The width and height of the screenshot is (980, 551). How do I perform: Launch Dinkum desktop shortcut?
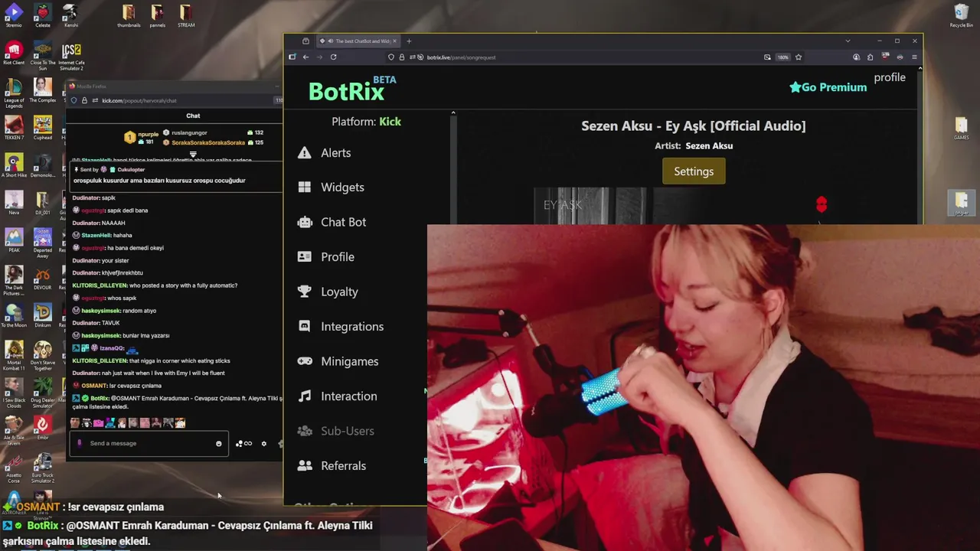(43, 315)
